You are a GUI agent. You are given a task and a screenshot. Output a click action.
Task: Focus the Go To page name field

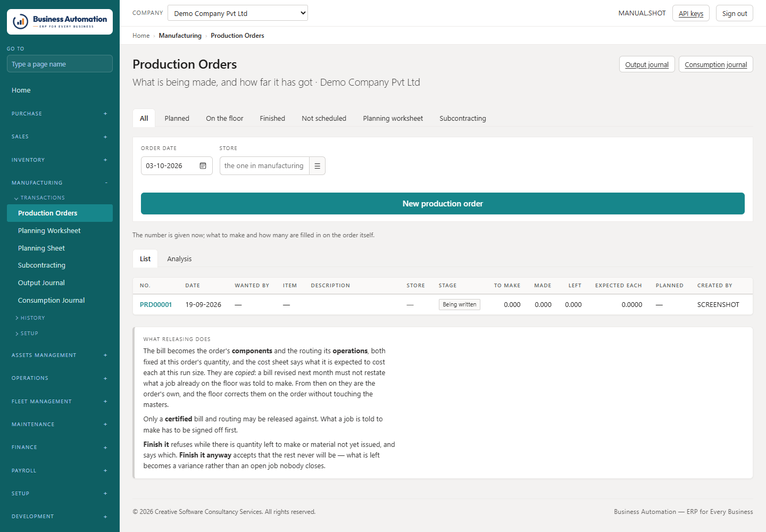tap(60, 64)
